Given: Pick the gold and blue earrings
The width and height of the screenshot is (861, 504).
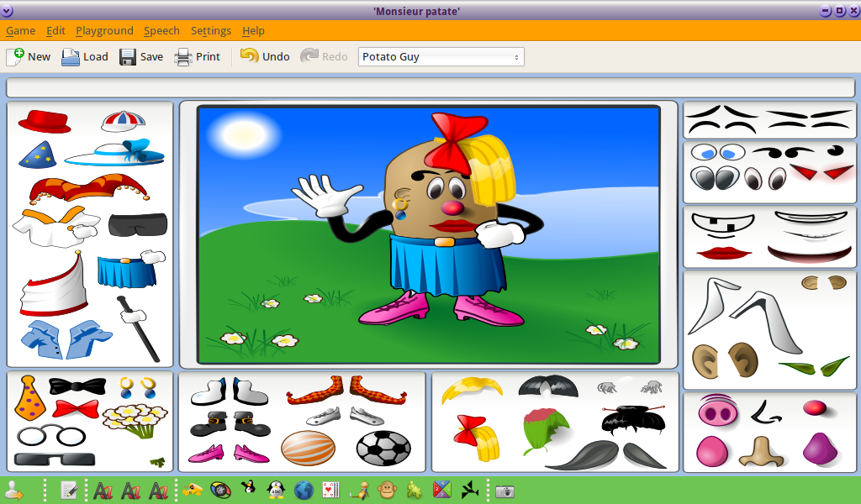Looking at the screenshot, I should click(137, 387).
